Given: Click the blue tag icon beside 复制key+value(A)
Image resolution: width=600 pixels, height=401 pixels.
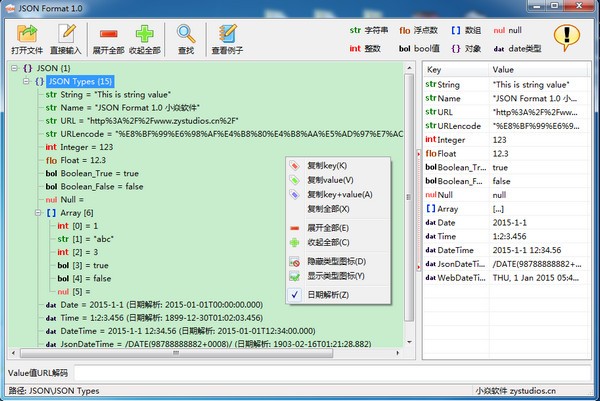Looking at the screenshot, I should (x=294, y=194).
